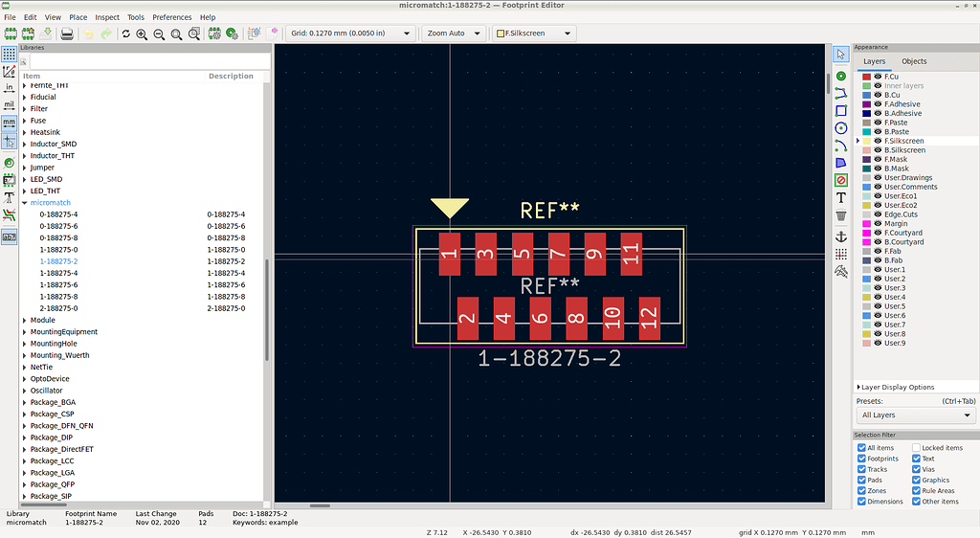Select the Draw Circle tool
The width and height of the screenshot is (980, 538).
coord(841,127)
